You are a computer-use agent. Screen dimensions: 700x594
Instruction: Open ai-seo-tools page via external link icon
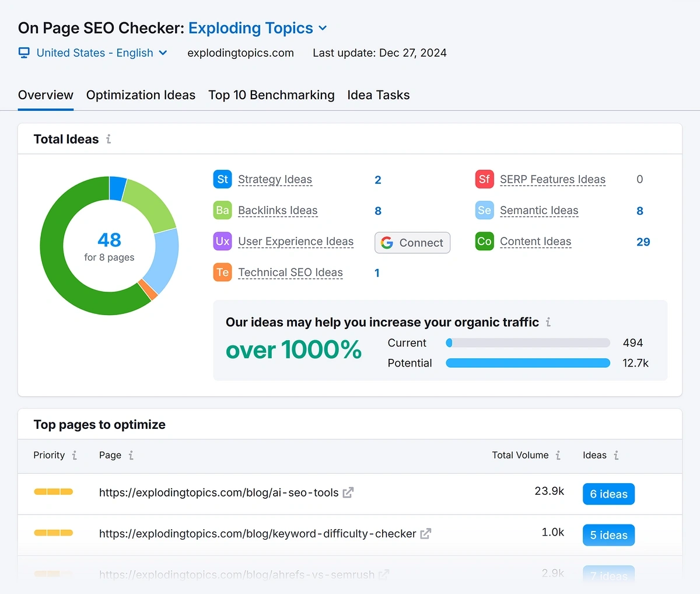coord(348,492)
